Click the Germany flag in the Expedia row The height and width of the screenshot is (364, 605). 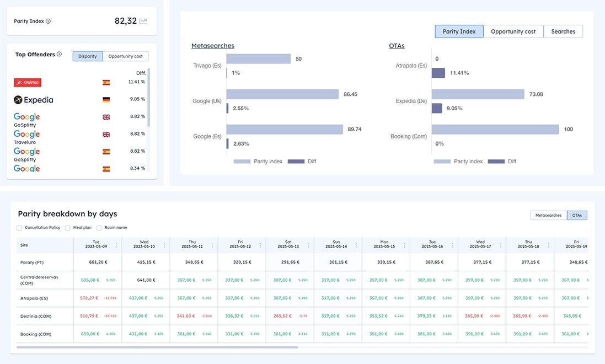pos(106,100)
